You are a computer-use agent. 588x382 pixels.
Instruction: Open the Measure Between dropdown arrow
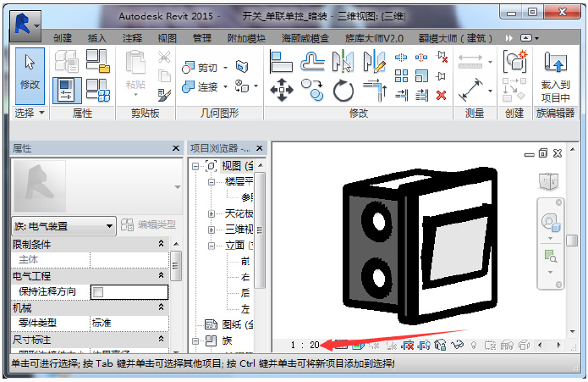(490, 91)
